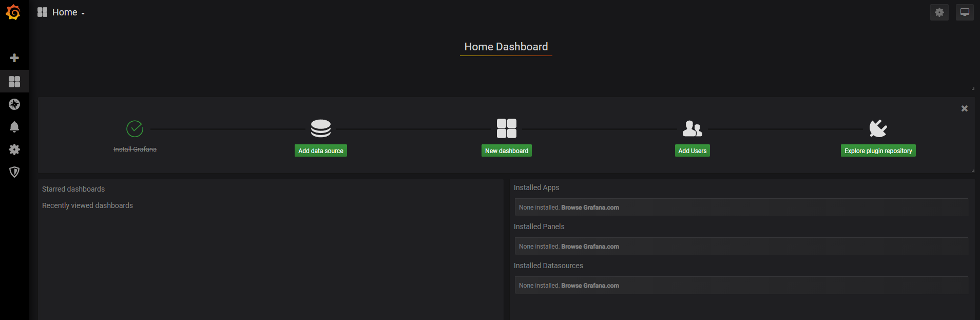Click the plug icon above plugin repository
The height and width of the screenshot is (320, 980).
coord(878,128)
